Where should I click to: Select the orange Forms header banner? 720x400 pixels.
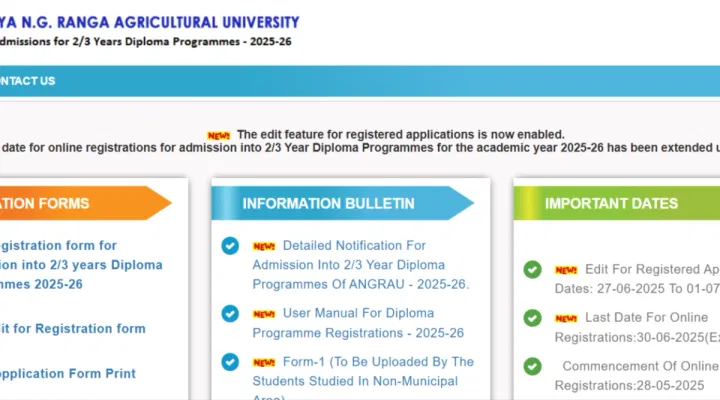[86, 203]
